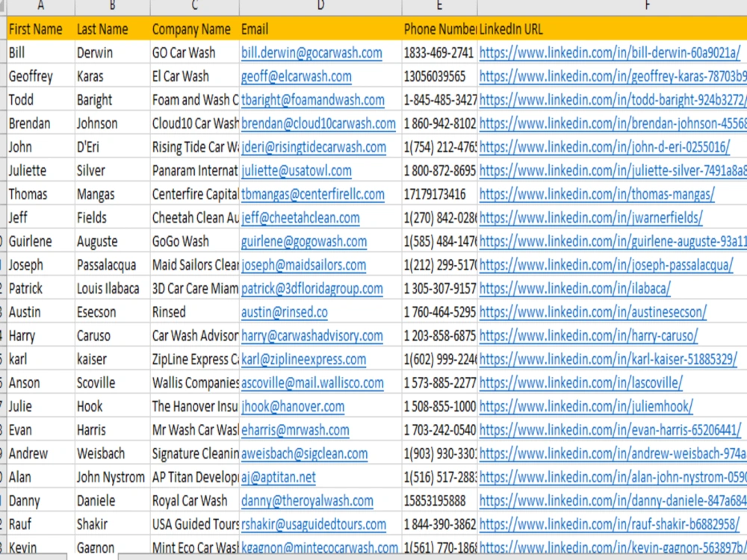This screenshot has width=747, height=560.
Task: Select the GoGo Wash company cell
Action: pyautogui.click(x=194, y=241)
